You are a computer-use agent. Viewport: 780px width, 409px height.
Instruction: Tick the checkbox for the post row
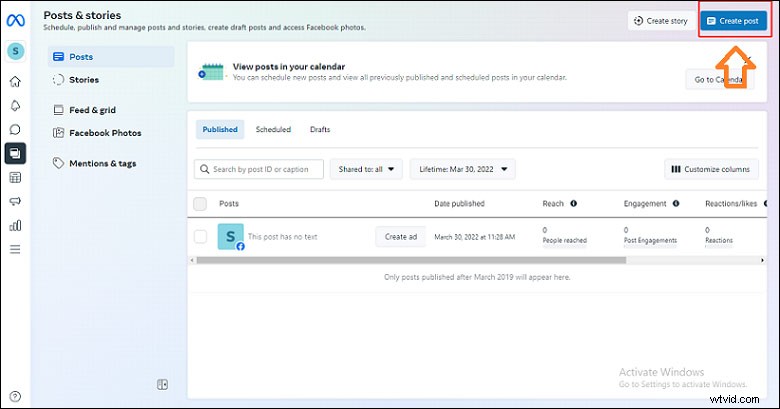point(200,236)
